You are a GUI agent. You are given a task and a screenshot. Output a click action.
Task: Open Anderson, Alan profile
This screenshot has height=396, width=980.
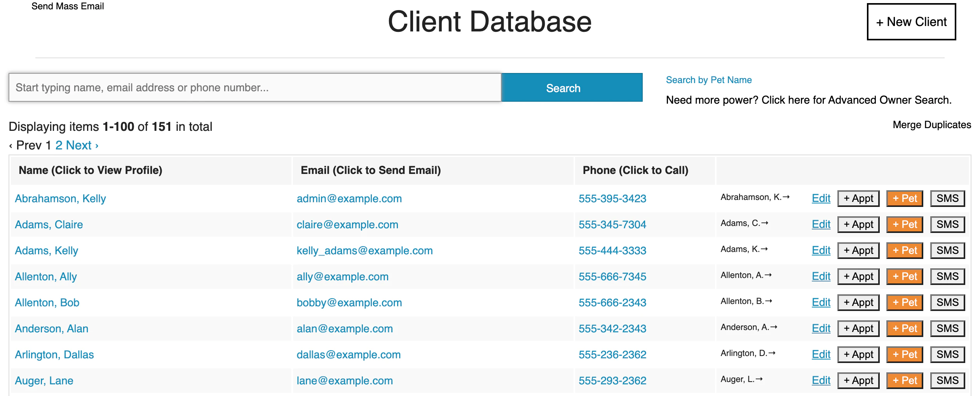click(52, 328)
